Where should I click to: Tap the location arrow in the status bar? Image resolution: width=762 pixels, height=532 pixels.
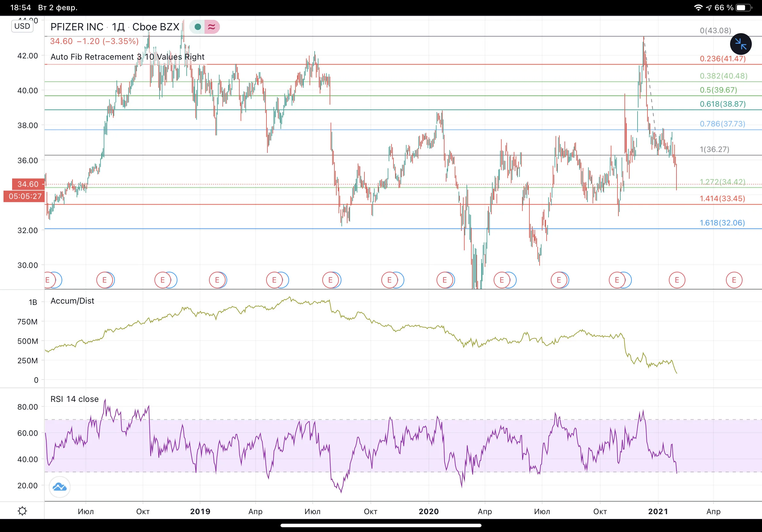click(x=709, y=8)
